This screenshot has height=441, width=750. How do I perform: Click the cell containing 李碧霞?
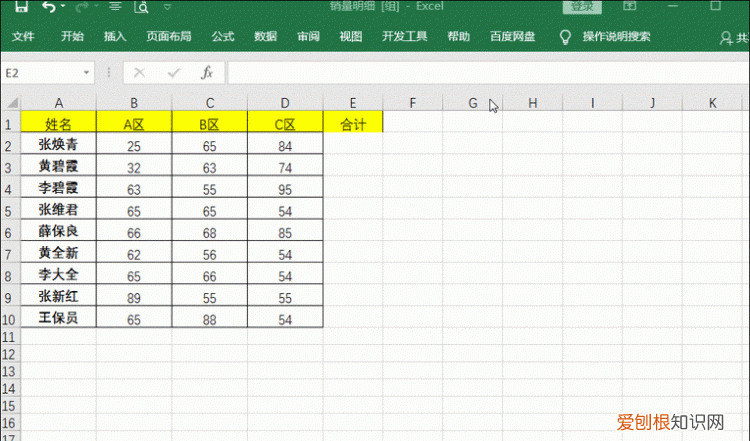[x=58, y=187]
